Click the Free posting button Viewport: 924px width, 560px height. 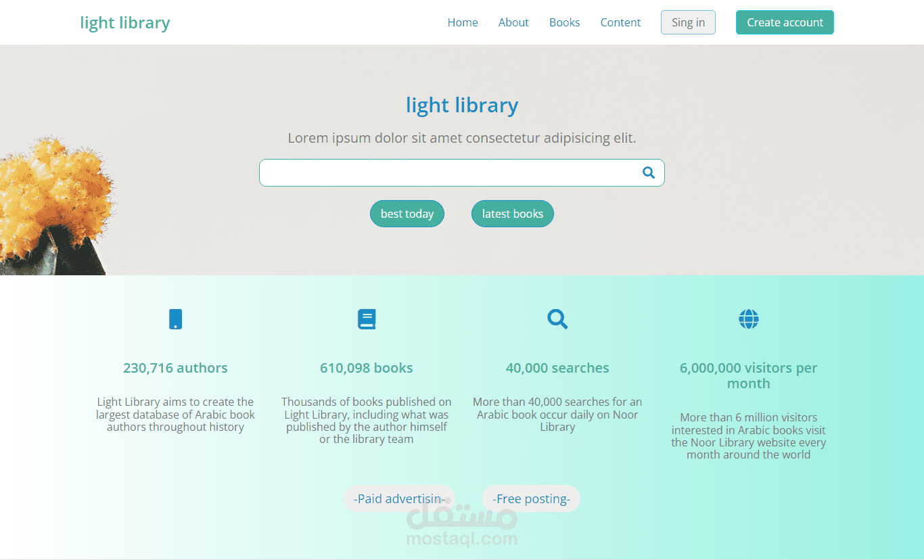[531, 498]
